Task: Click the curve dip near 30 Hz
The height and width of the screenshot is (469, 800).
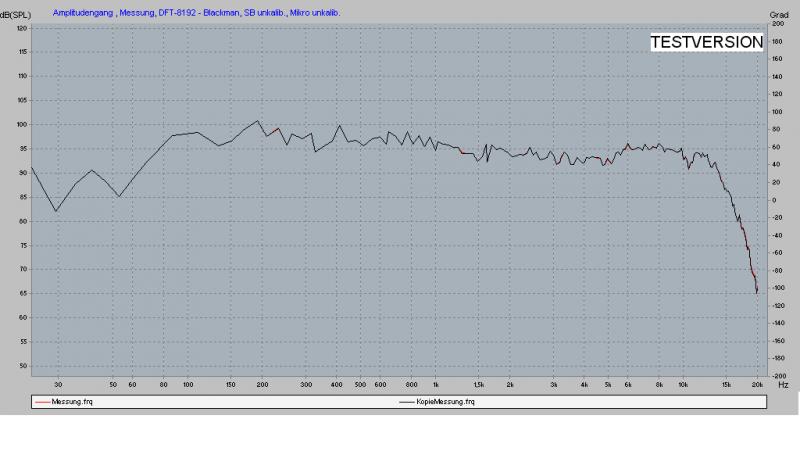Action: pyautogui.click(x=56, y=211)
